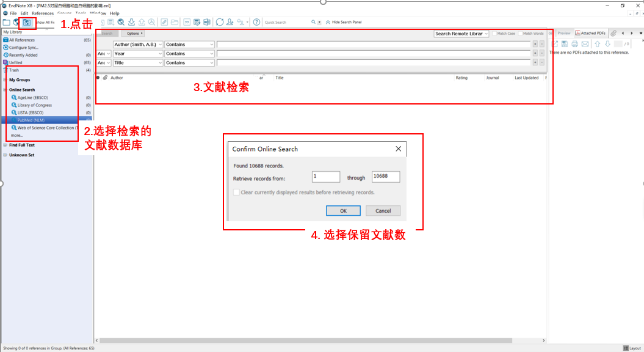Click the Email PDF envelope icon
This screenshot has width=644, height=352.
point(585,43)
